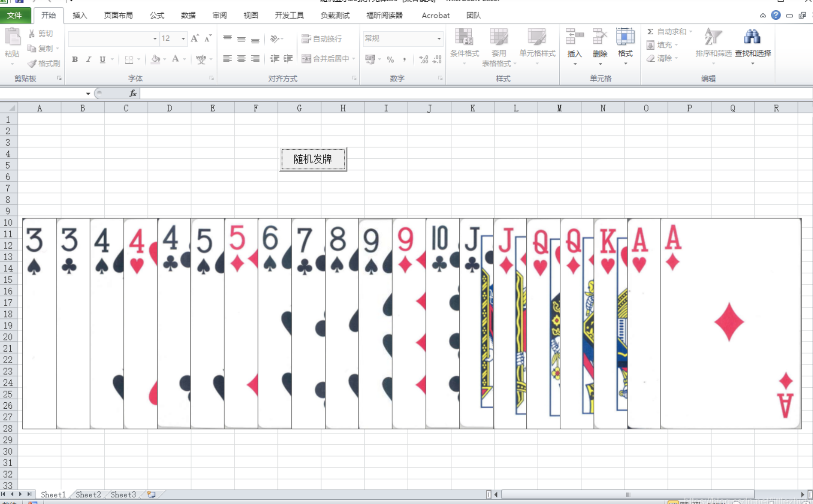Decrease font size with the small A icon

pyautogui.click(x=208, y=39)
